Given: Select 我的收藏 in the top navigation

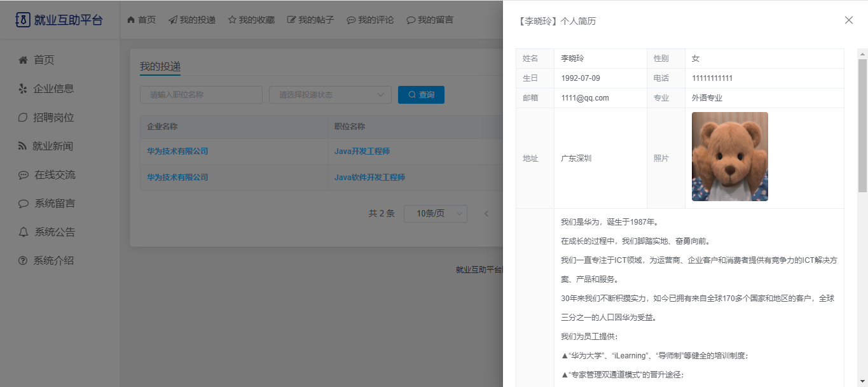Looking at the screenshot, I should 251,20.
